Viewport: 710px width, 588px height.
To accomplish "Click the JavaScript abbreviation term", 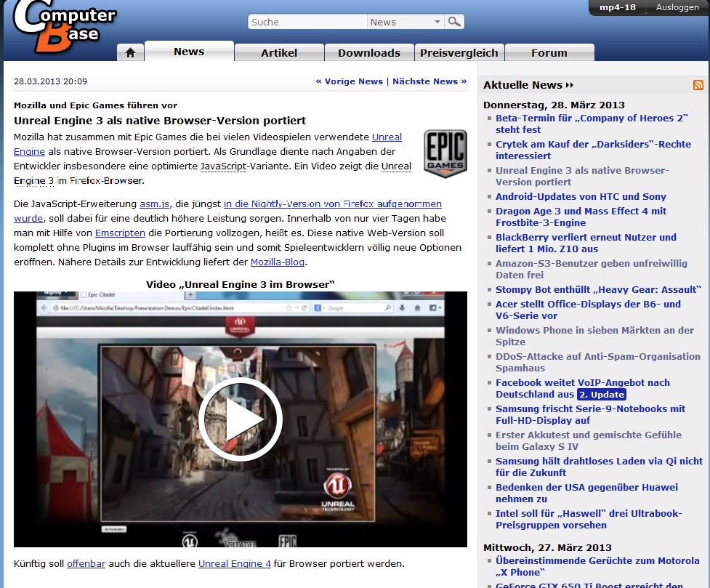I will click(223, 166).
